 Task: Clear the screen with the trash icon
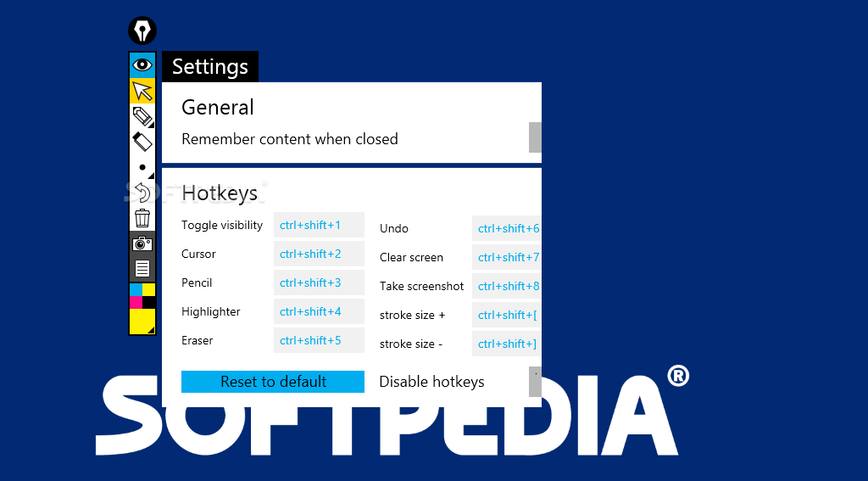tap(142, 218)
